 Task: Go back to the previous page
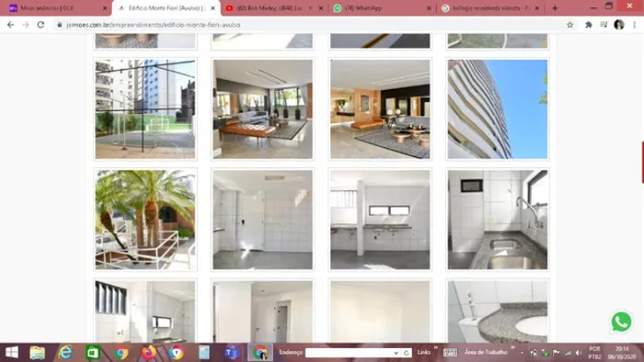coord(11,25)
